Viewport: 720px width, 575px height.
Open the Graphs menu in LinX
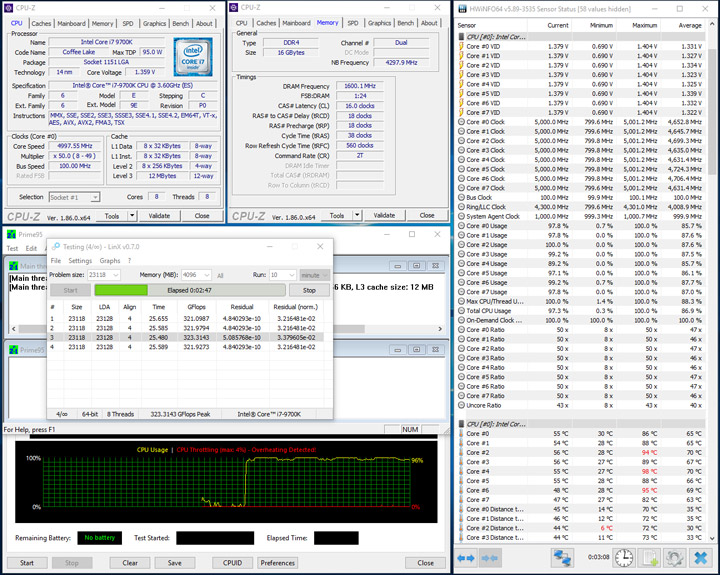(x=109, y=261)
